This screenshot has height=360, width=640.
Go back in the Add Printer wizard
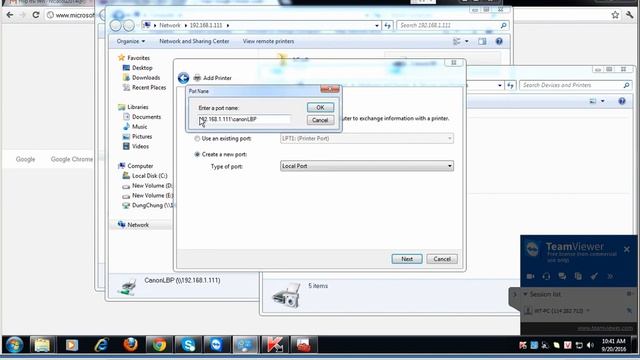[183, 78]
